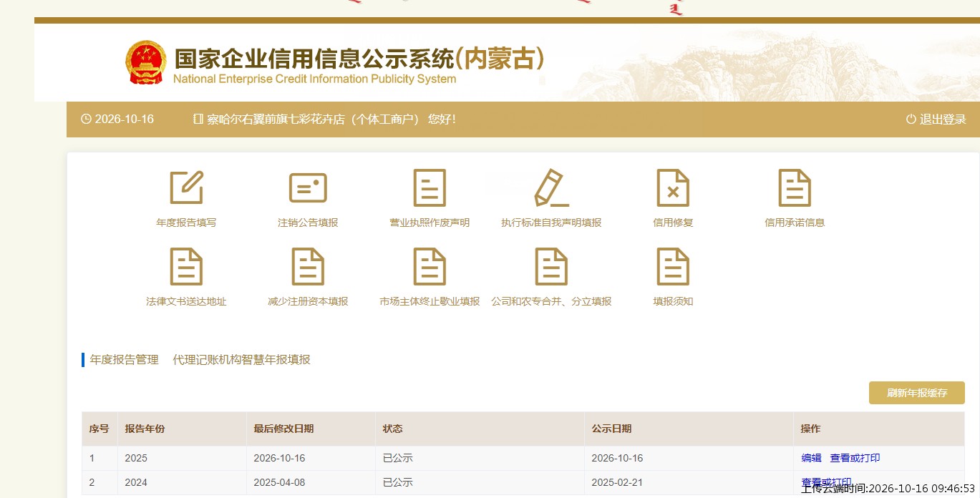Open the 填报须知 filing notice icon
This screenshot has width=980, height=498.
[673, 266]
